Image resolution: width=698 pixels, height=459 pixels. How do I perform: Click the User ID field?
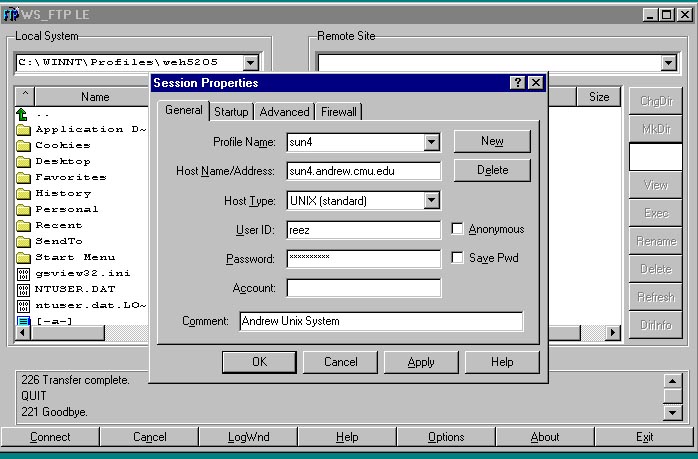(x=364, y=230)
